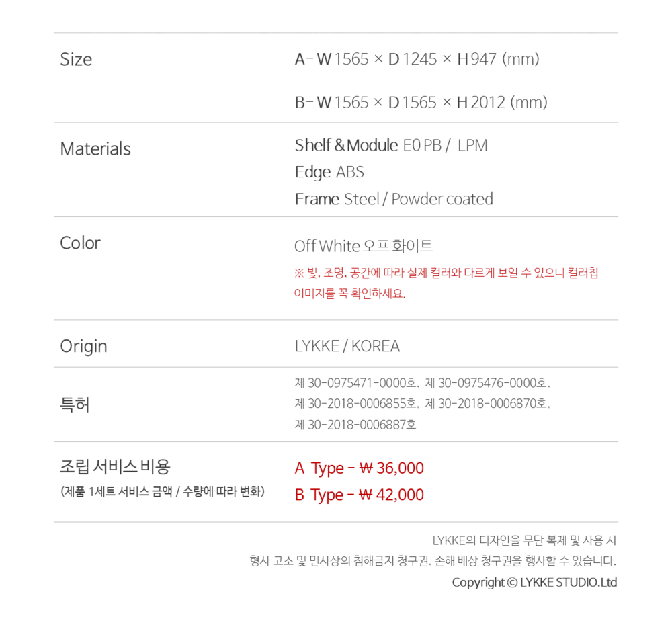Click the Color row label

(80, 243)
